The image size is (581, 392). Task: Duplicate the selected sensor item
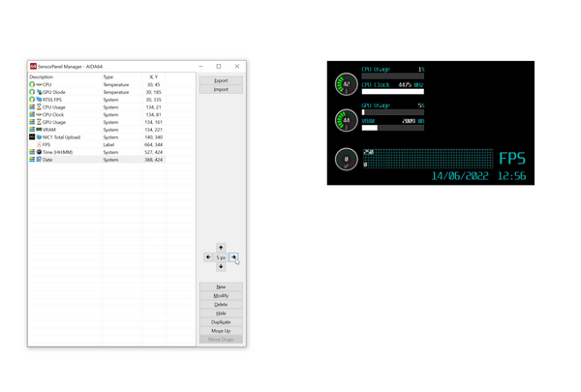point(221,321)
